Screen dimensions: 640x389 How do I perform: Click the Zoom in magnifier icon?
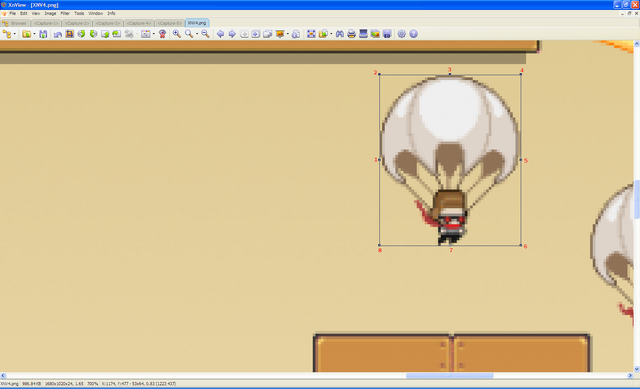point(176,34)
